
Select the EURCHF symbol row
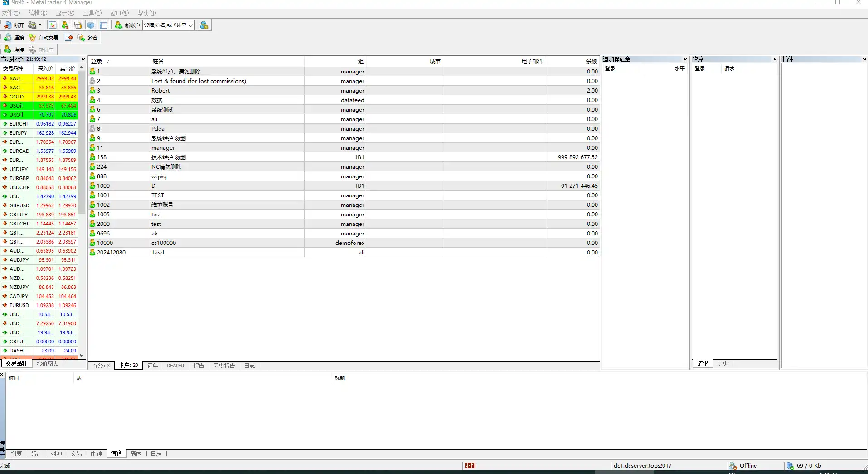click(x=39, y=124)
